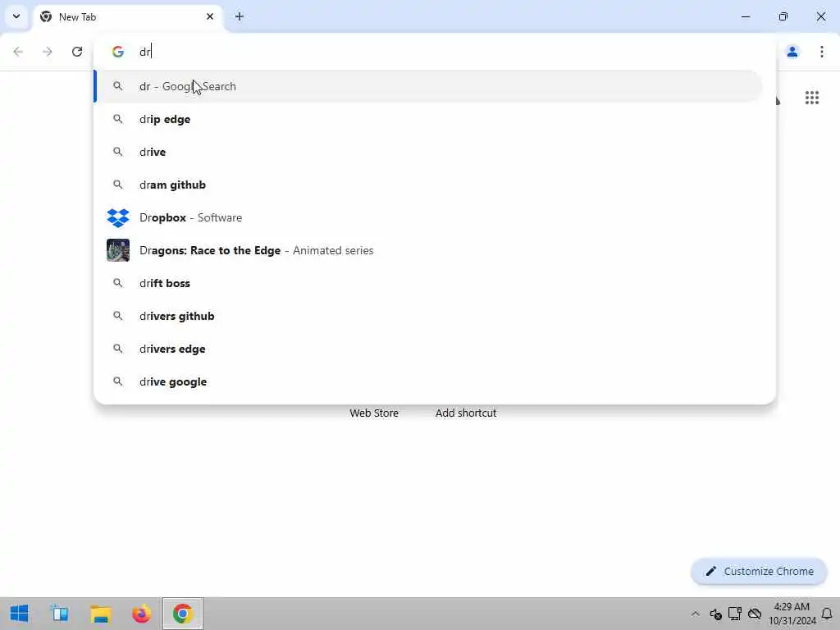840x630 pixels.
Task: Open the Web Store shortcut
Action: [x=374, y=413]
